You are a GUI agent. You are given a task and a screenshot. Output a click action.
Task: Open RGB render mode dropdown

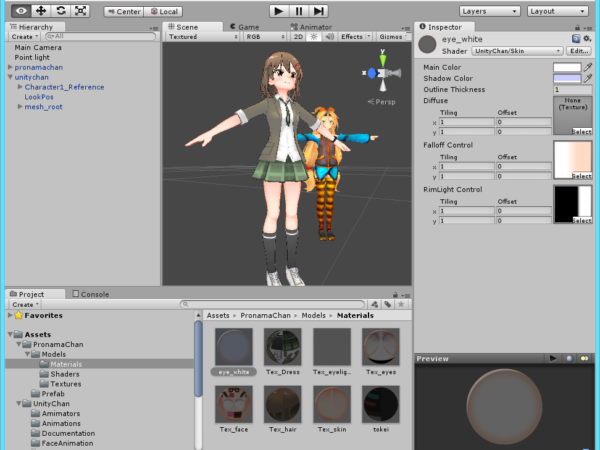click(265, 37)
